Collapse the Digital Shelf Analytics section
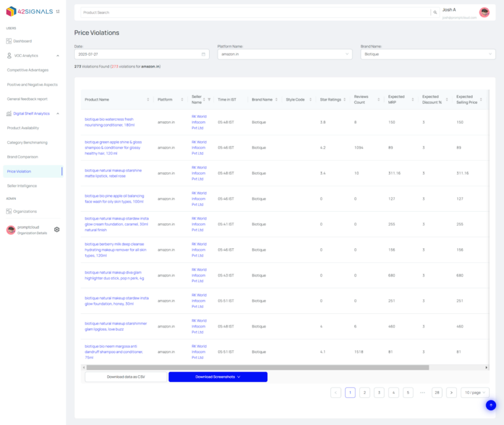Viewport: 504px width, 425px height. click(58, 114)
